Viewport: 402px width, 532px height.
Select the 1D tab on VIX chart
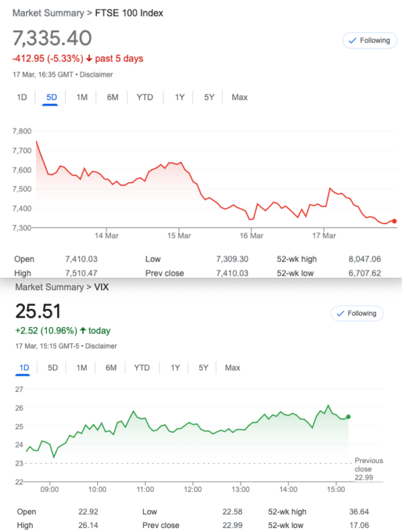23,368
